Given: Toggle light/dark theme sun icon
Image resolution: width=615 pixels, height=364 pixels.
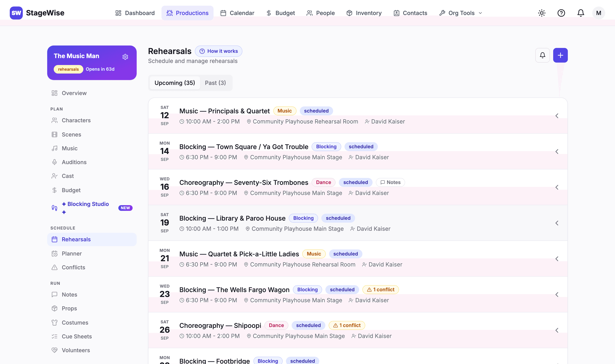Looking at the screenshot, I should click(542, 13).
